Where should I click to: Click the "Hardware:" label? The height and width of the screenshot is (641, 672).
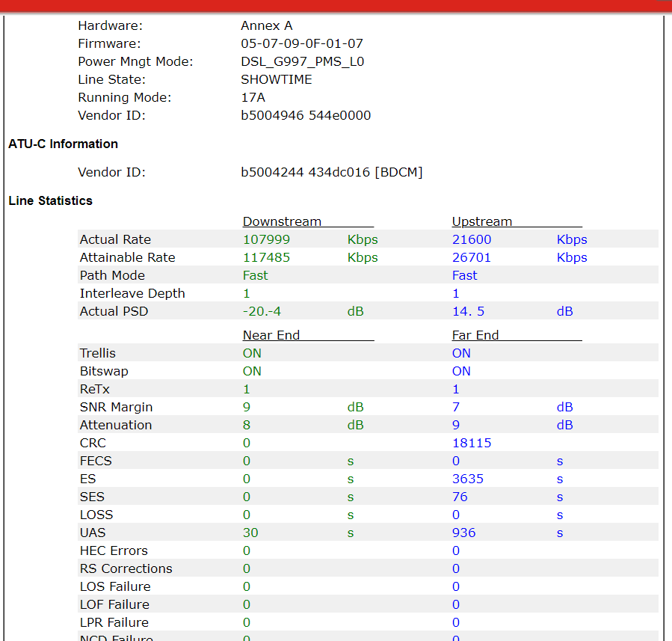(x=110, y=25)
